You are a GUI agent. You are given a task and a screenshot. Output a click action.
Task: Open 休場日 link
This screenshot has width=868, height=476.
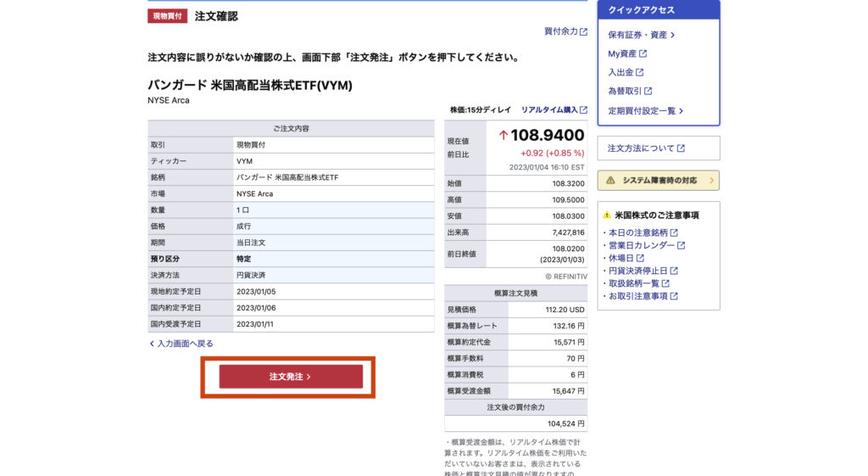(621, 258)
